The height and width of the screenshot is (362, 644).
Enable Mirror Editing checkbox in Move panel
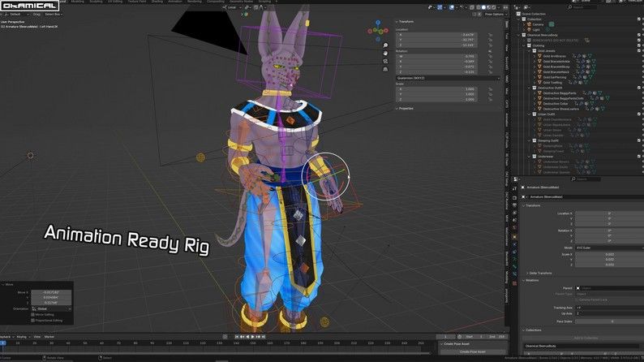33,315
